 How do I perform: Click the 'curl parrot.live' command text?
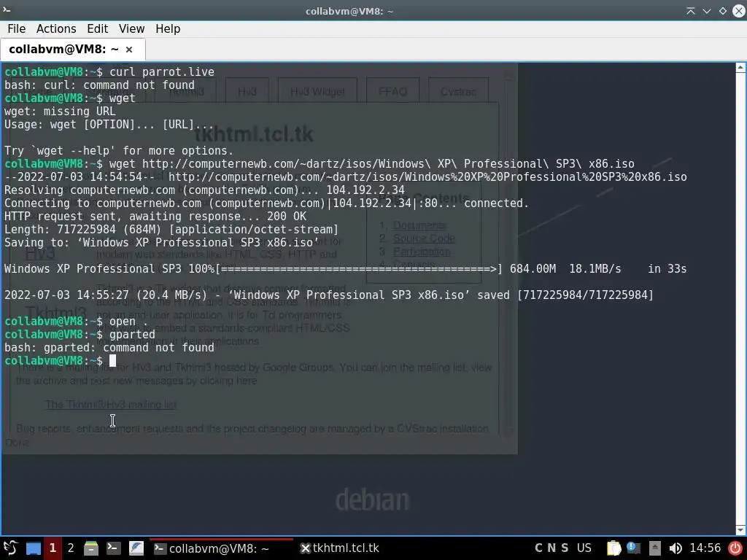coord(162,72)
